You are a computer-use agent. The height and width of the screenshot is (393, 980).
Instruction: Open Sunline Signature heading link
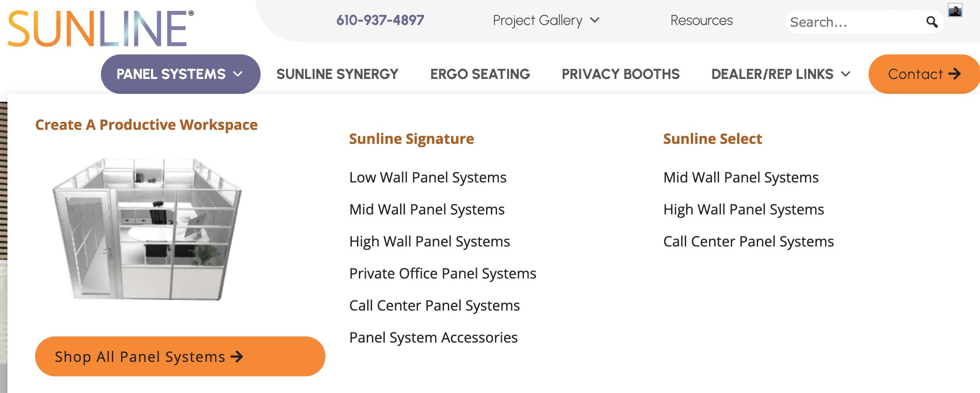(411, 139)
